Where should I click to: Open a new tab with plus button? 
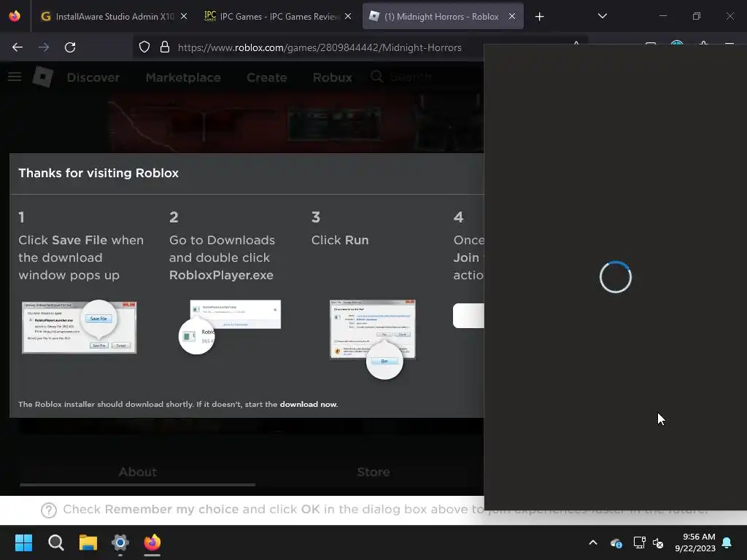539,17
